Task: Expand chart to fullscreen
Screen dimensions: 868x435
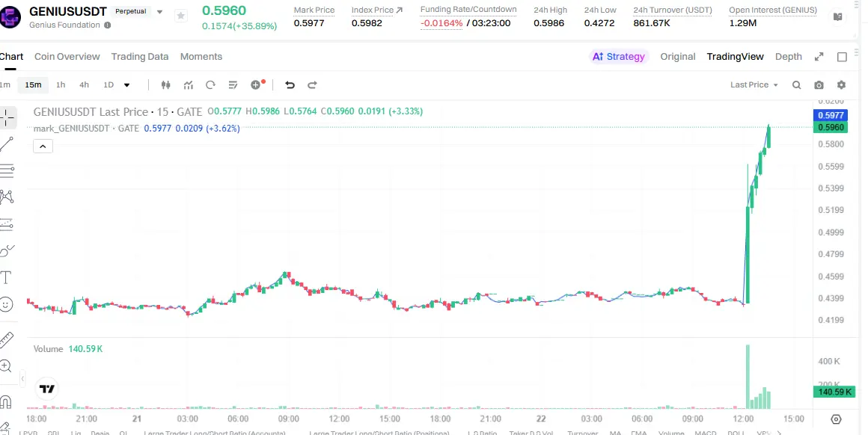Action: pyautogui.click(x=819, y=56)
